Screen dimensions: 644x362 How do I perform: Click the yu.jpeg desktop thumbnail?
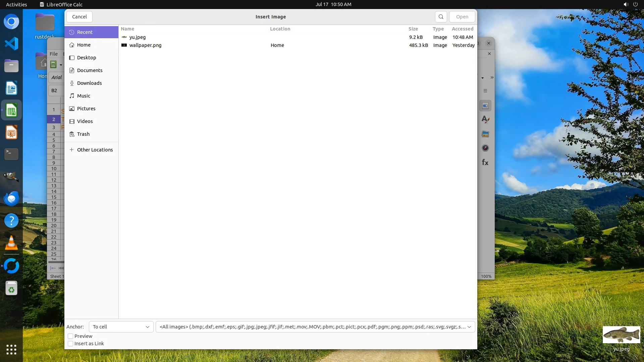(621, 335)
